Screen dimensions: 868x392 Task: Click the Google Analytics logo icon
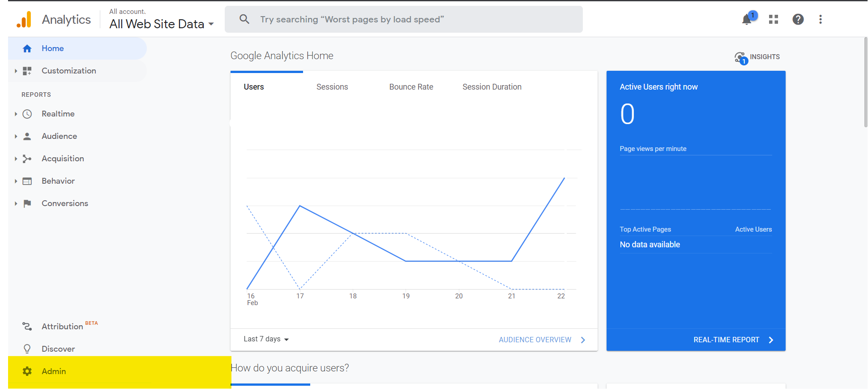pyautogui.click(x=24, y=19)
